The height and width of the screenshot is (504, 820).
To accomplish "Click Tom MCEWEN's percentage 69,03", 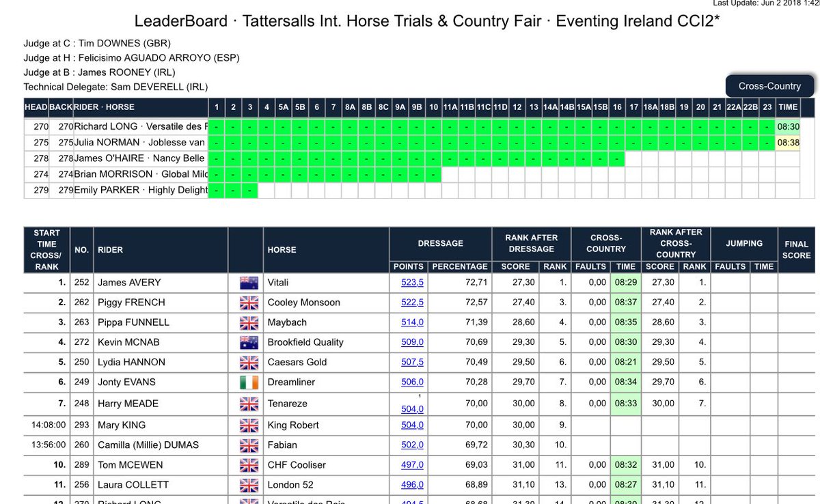I will coord(476,464).
